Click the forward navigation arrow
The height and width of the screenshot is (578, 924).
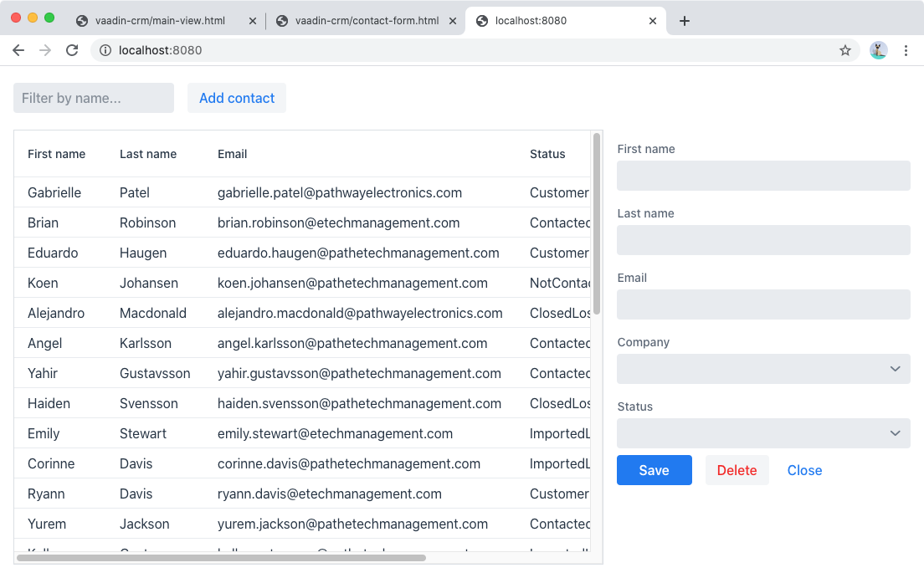point(45,50)
